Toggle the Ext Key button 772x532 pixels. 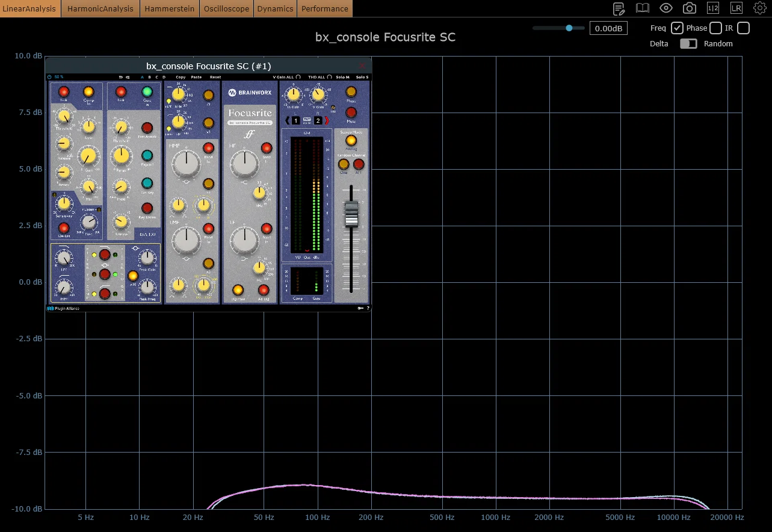(x=147, y=183)
